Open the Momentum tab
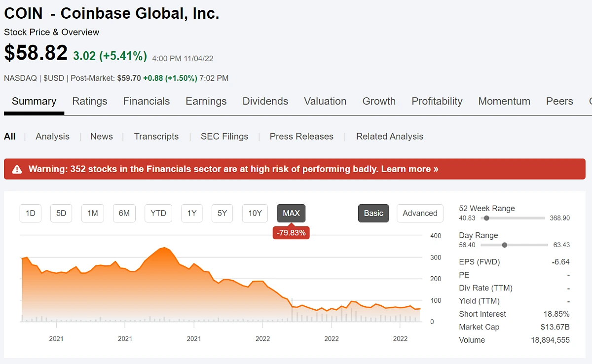Viewport: 592px width, 364px height. (x=504, y=101)
